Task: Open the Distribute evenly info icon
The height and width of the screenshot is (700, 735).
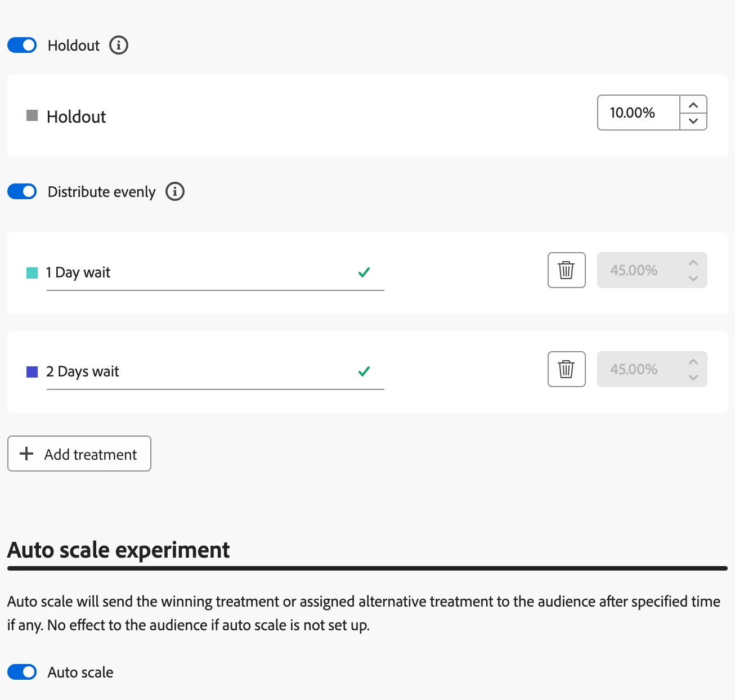Action: tap(175, 191)
